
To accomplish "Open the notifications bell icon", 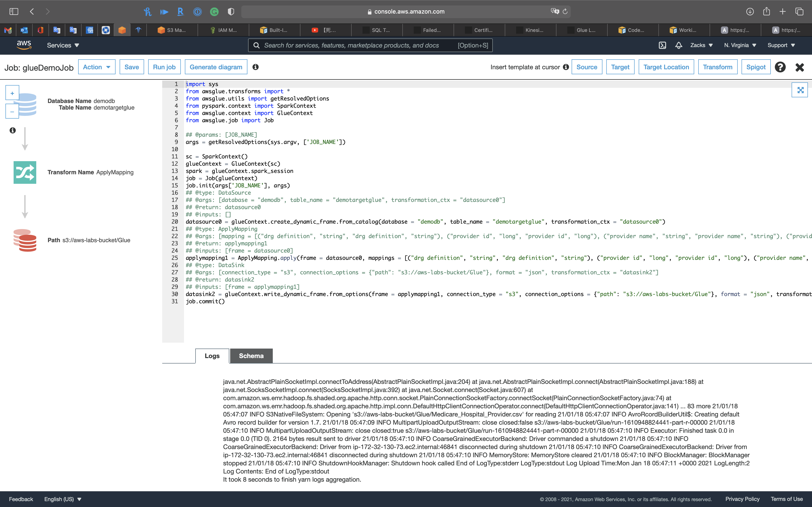I will pos(679,45).
